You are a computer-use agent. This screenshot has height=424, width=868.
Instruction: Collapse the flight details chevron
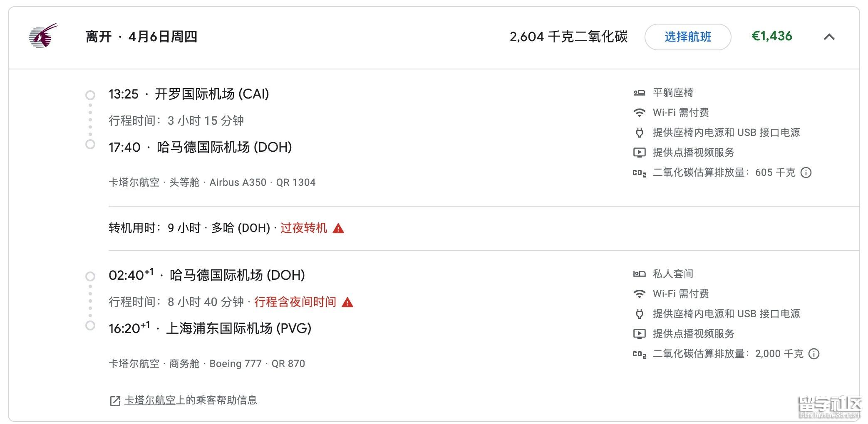pos(829,37)
